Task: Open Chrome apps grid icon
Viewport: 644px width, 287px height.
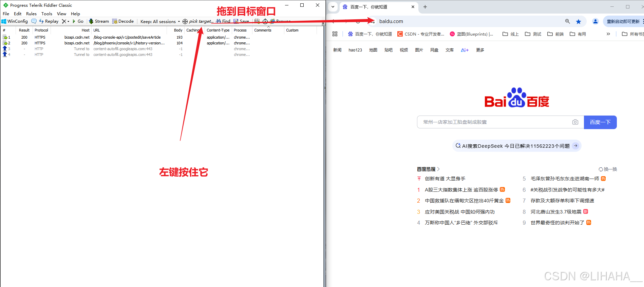Action: coord(335,34)
